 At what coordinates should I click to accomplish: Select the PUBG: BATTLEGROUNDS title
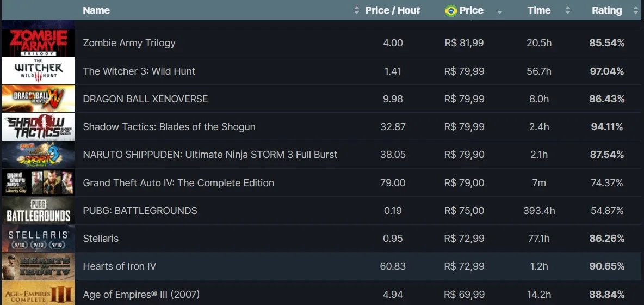click(140, 210)
